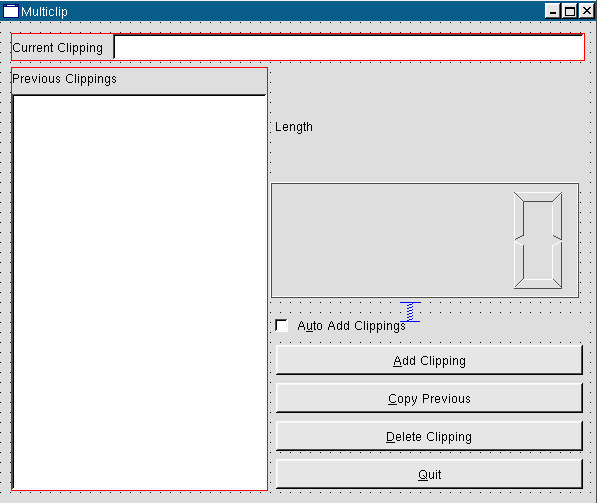
Task: Click the Multiclip window icon in title bar
Action: [x=10, y=11]
